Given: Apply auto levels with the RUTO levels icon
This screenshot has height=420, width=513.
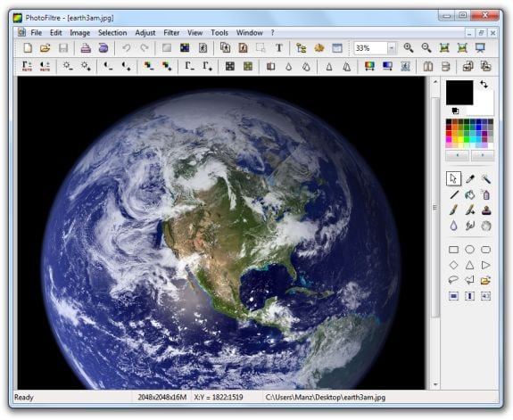Looking at the screenshot, I should 27,66.
